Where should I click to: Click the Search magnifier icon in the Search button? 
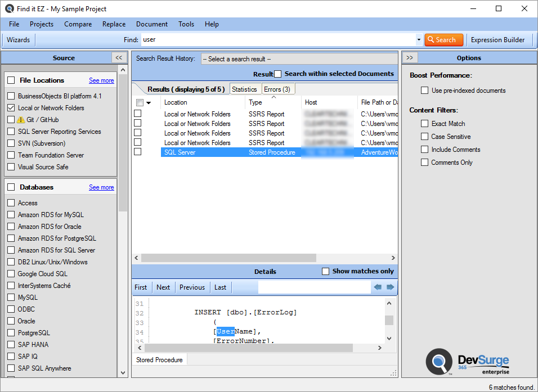tap(431, 40)
